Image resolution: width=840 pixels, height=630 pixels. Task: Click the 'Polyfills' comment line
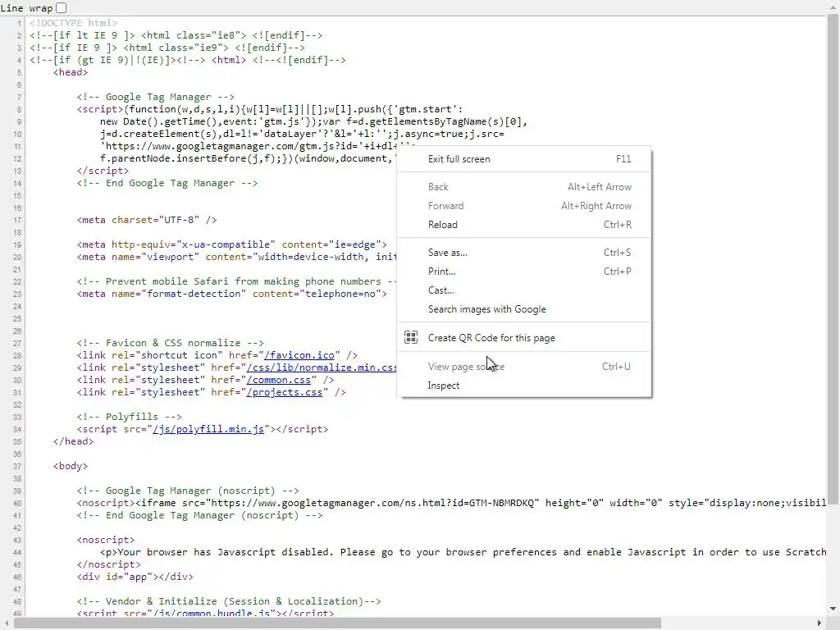click(x=129, y=417)
